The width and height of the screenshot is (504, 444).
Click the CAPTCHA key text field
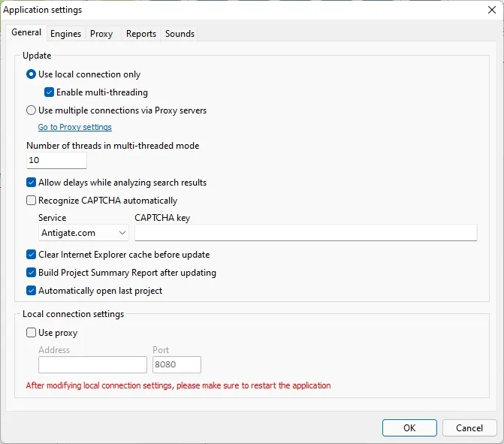tap(306, 233)
